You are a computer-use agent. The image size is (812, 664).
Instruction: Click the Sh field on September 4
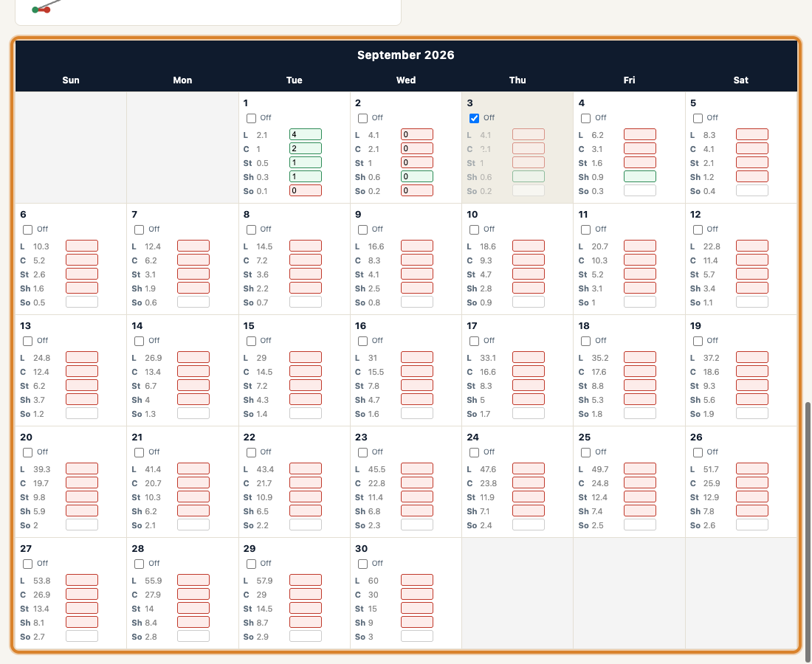640,176
